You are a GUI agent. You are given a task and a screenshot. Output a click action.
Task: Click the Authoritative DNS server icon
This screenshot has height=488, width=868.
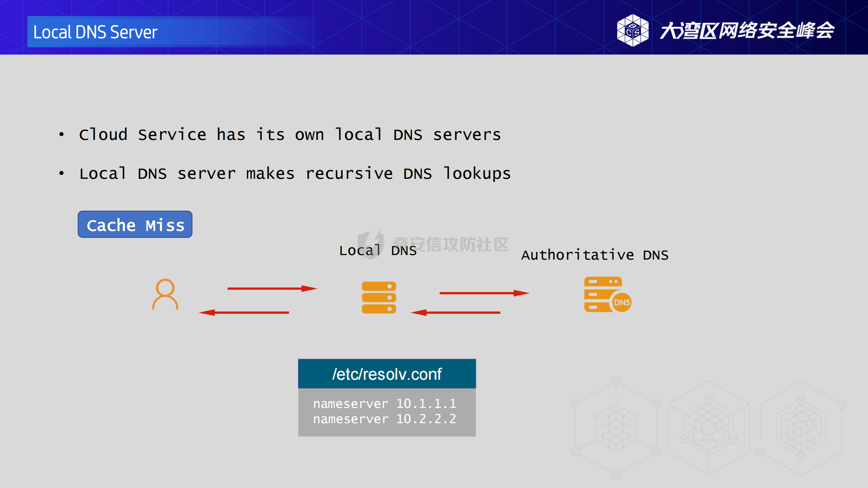click(x=607, y=294)
